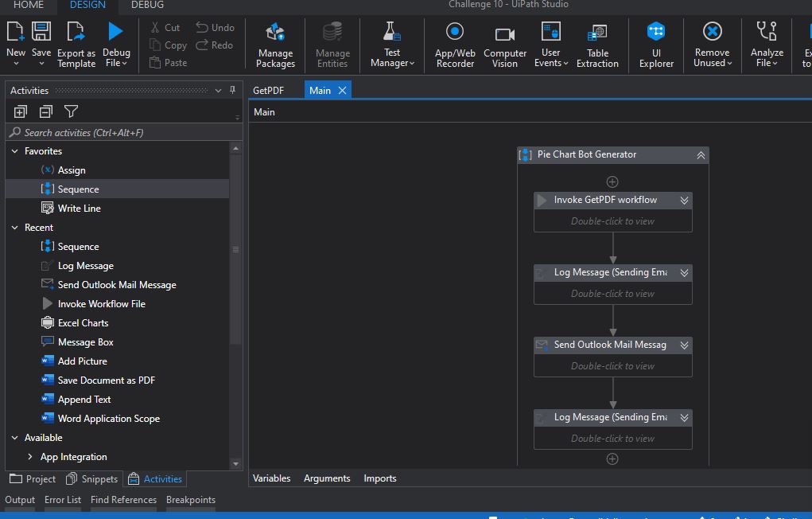Collapse the Favorites tree section

click(14, 151)
